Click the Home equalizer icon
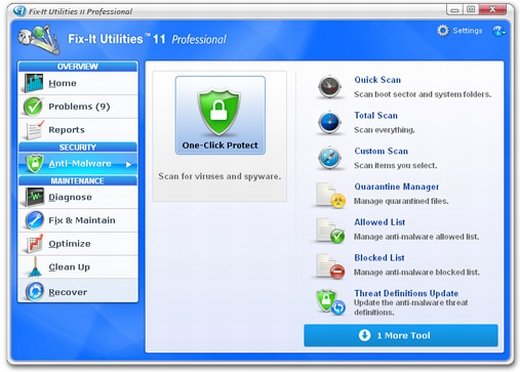 33,83
